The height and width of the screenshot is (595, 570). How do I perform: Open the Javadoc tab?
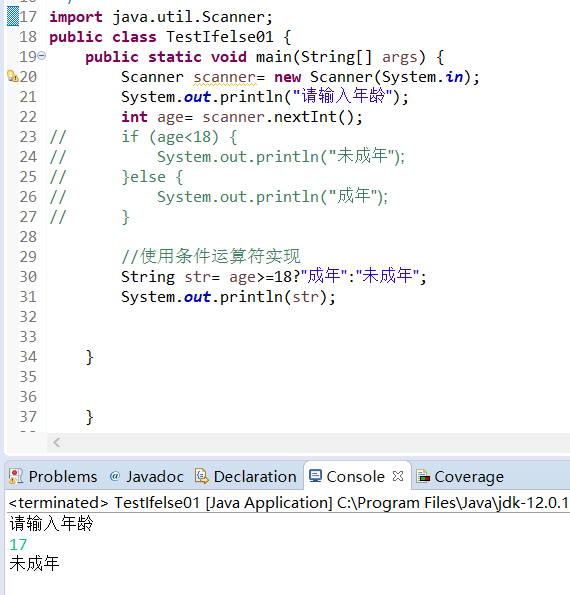tap(146, 476)
